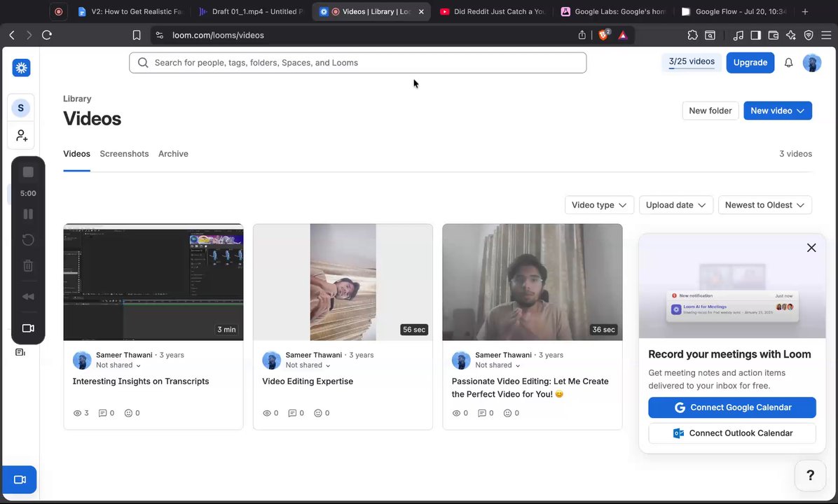This screenshot has height=504, width=838.
Task: Open the browser extensions puzzle icon
Action: pyautogui.click(x=693, y=35)
